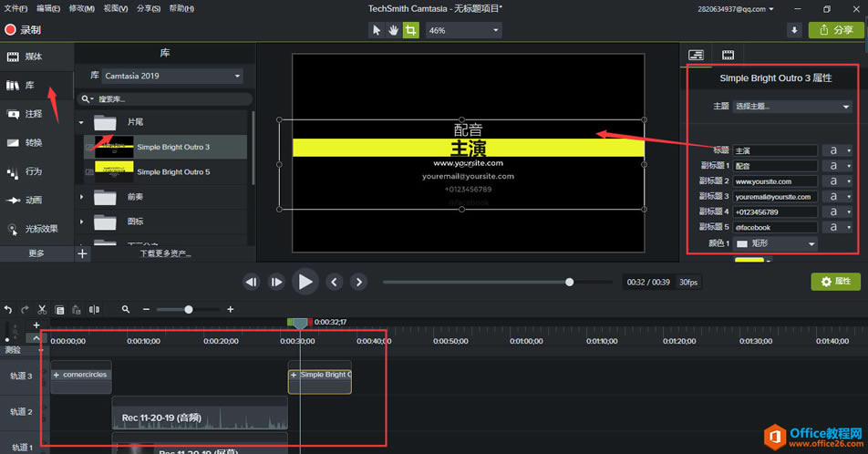The height and width of the screenshot is (454, 868).
Task: Open the 注释 annotations tab
Action: [36, 113]
